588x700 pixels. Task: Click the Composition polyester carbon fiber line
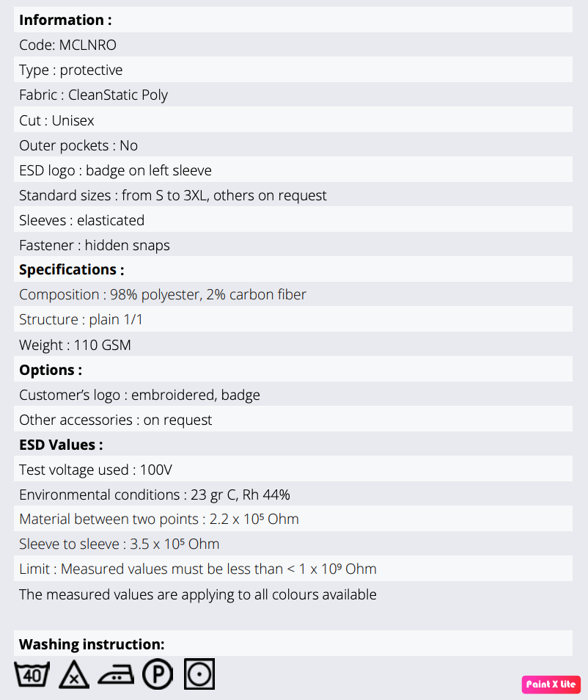coord(163,294)
